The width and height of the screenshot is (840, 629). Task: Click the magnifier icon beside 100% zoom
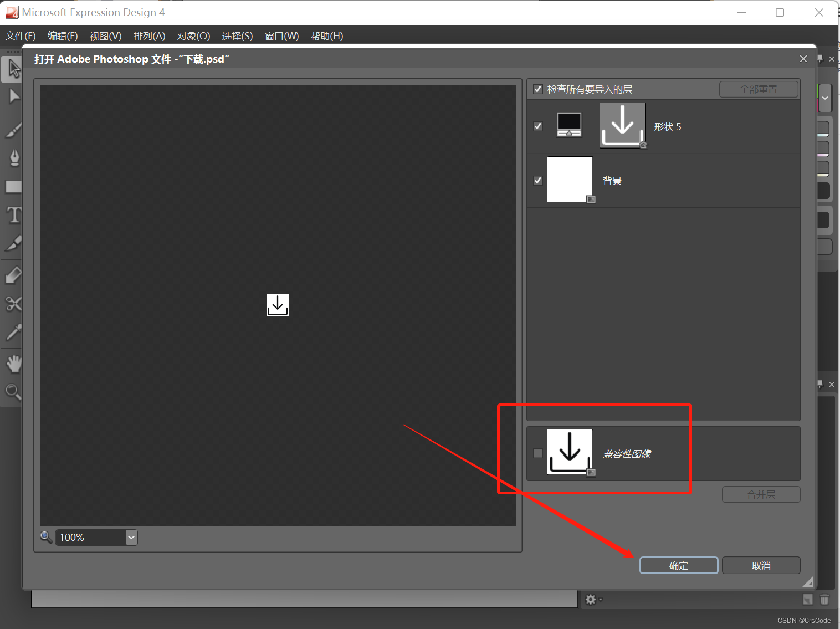pyautogui.click(x=46, y=537)
